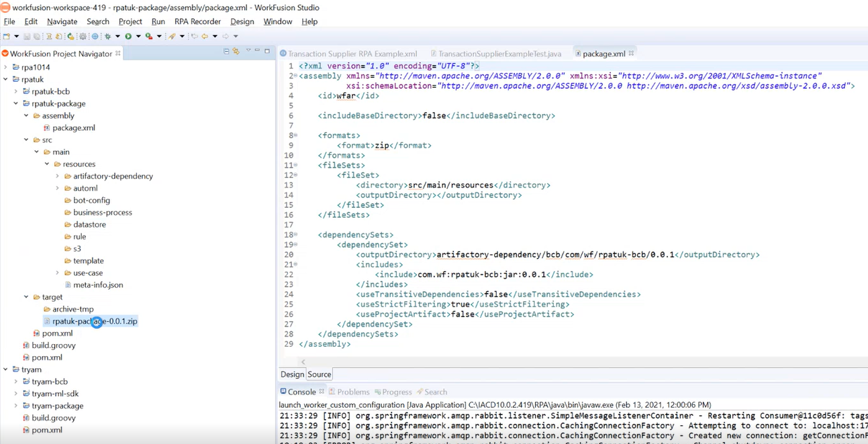Click the Run External Tools icon
868x444 pixels.
point(149,36)
